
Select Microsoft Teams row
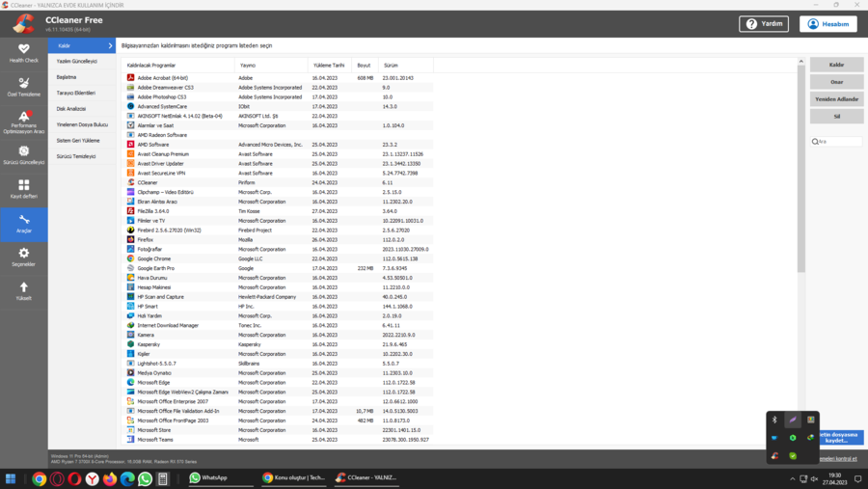(x=278, y=440)
